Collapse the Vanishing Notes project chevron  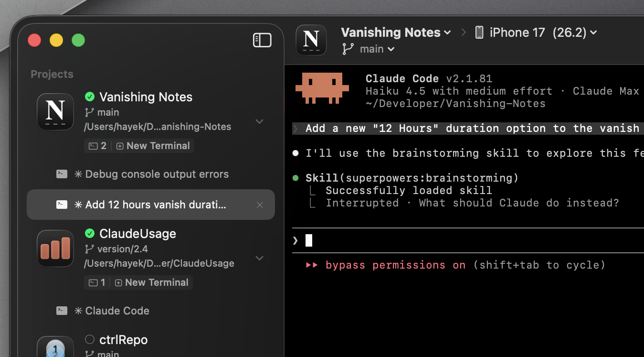(260, 121)
